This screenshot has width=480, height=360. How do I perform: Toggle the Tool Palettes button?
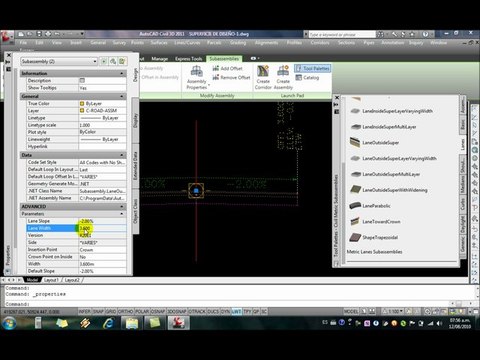pos(312,68)
